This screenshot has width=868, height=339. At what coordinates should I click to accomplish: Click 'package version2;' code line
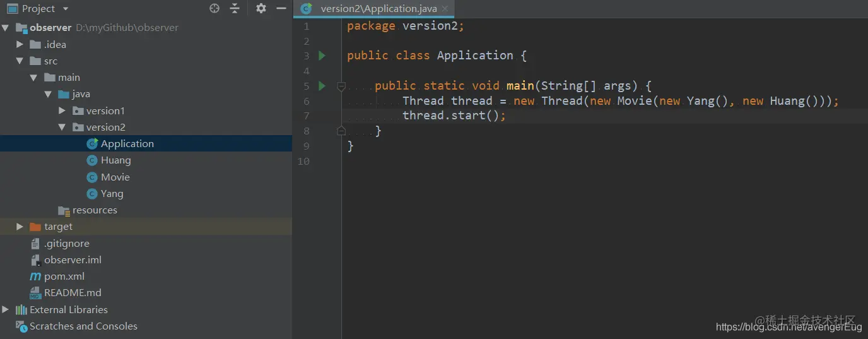click(x=406, y=26)
